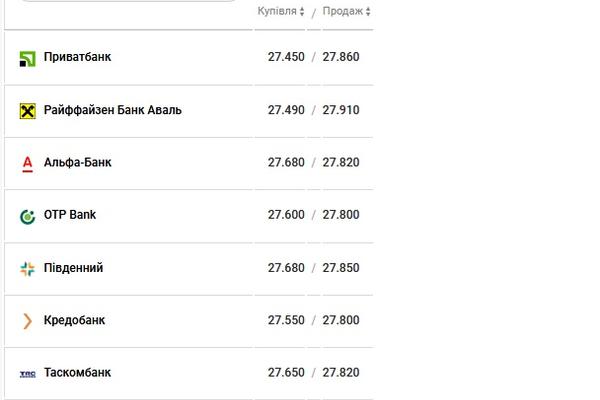Viewport: 600px width, 400px height.
Task: Click the red Альфа-Банк letter A logo
Action: (28, 164)
